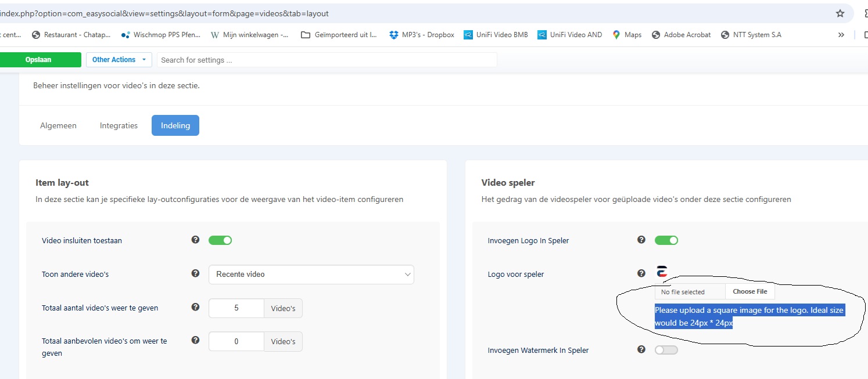Click the green Opslaan button
The height and width of the screenshot is (379, 868).
pyautogui.click(x=38, y=60)
